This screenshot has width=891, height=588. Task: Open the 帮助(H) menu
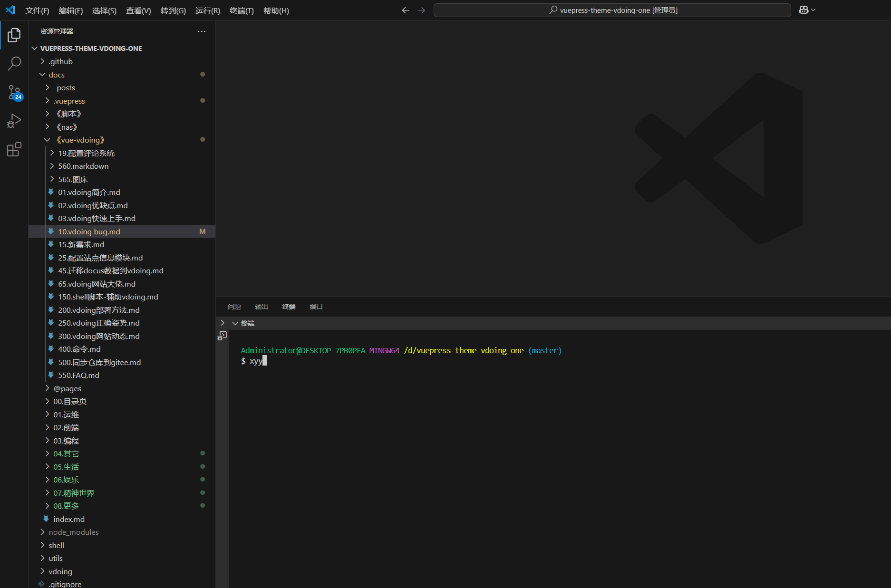(276, 10)
